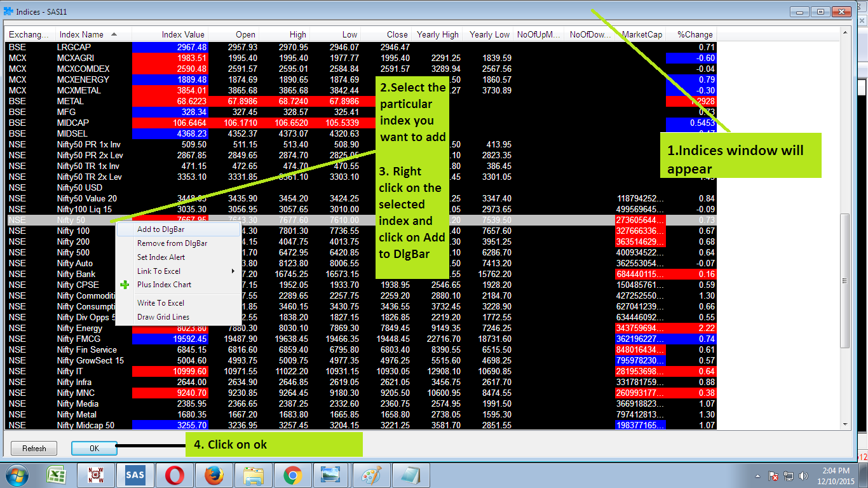Select the MCXAGRI index row
The height and width of the screenshot is (488, 868).
(361, 58)
